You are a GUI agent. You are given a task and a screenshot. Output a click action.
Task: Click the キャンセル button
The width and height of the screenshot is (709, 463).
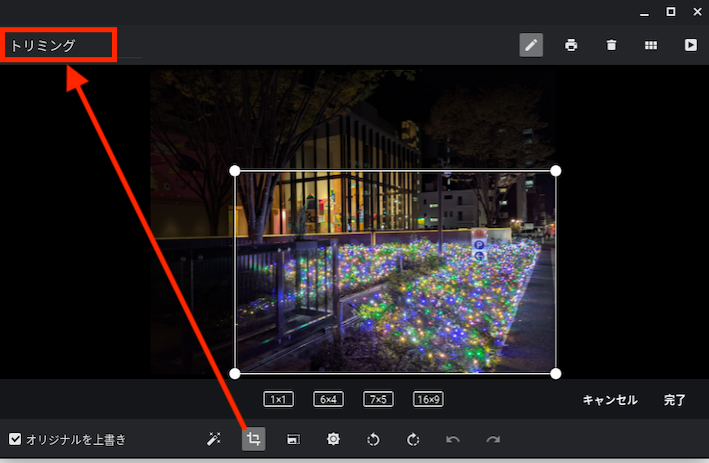(x=610, y=400)
